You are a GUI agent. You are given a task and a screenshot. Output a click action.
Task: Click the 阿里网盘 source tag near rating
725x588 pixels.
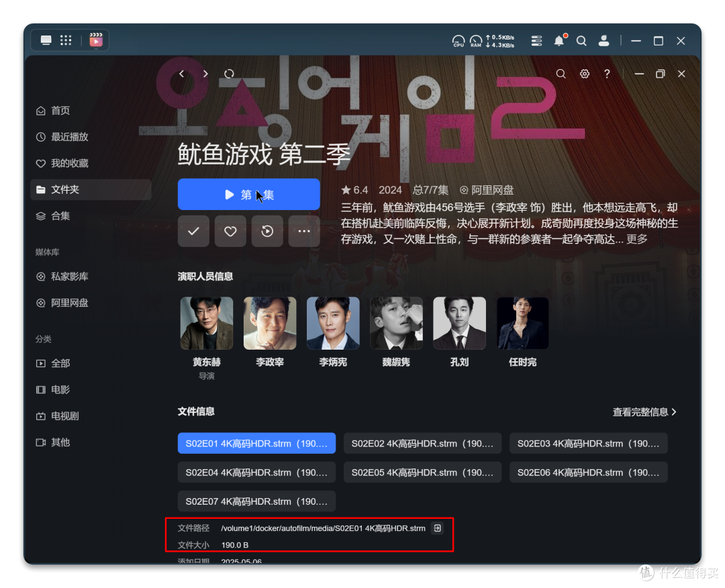tap(487, 190)
